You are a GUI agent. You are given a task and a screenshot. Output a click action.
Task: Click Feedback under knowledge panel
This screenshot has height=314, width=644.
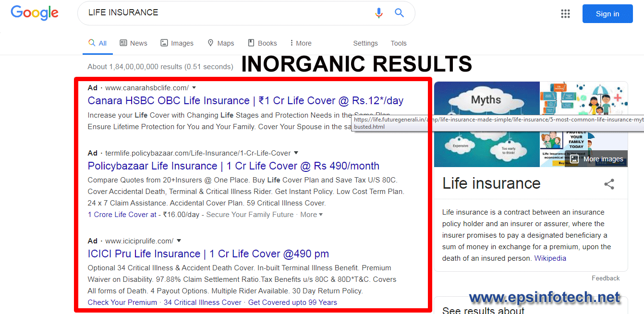tap(606, 278)
